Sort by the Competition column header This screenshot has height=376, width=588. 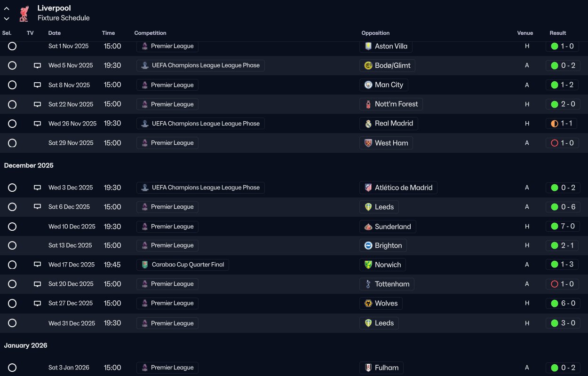150,33
